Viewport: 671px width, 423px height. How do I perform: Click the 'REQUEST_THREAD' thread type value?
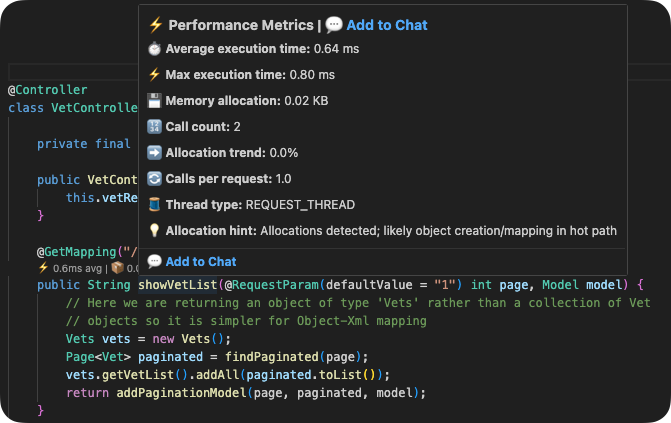tap(300, 205)
